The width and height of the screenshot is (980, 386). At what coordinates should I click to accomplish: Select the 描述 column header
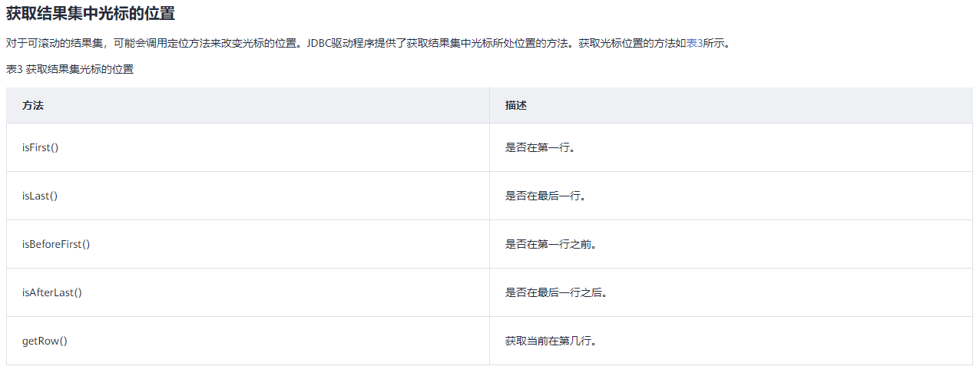[516, 105]
